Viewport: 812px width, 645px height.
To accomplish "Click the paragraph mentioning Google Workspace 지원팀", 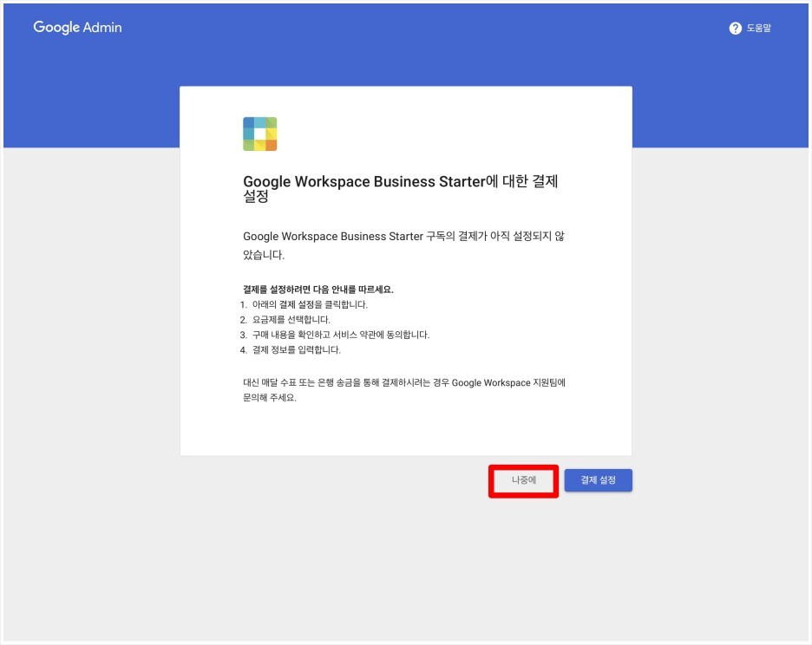I will [x=404, y=390].
